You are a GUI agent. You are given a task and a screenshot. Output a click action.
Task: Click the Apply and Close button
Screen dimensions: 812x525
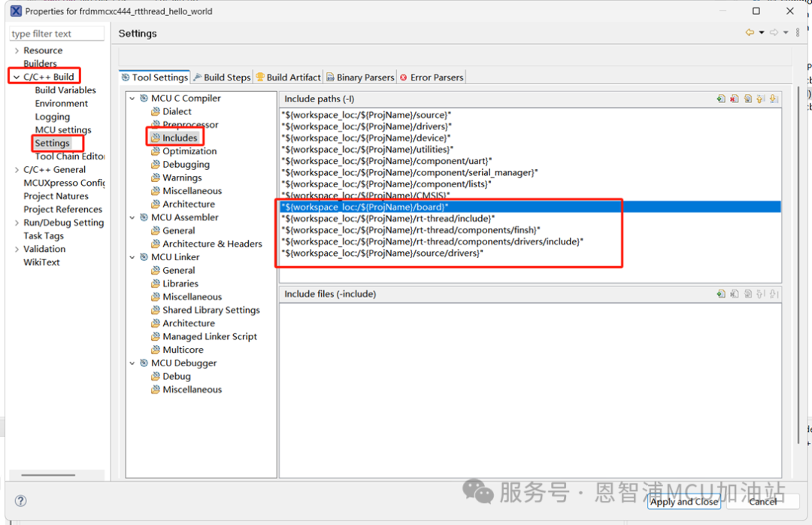click(684, 502)
